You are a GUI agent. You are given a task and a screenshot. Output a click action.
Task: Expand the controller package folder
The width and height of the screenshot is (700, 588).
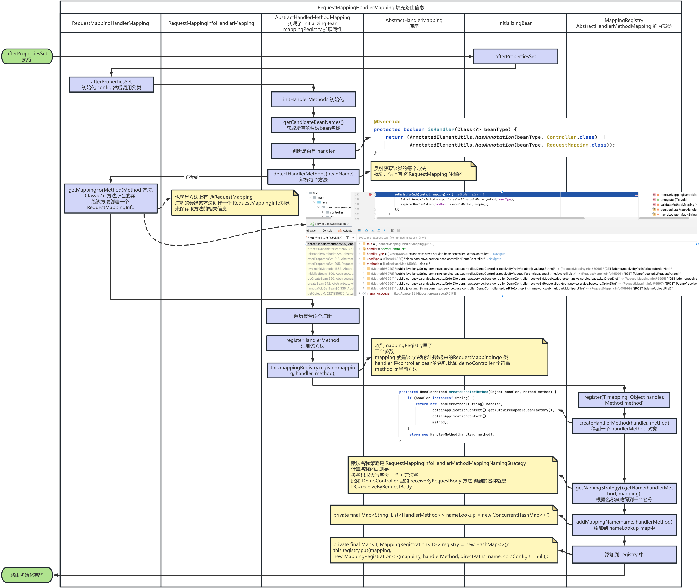coord(323,212)
